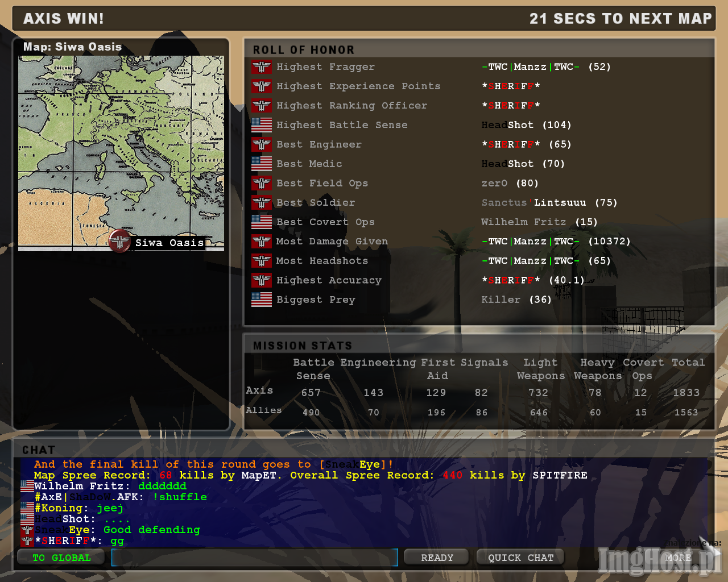
Task: Select Wilhelm Fritz (15) Covert Ops entry
Action: click(x=539, y=222)
